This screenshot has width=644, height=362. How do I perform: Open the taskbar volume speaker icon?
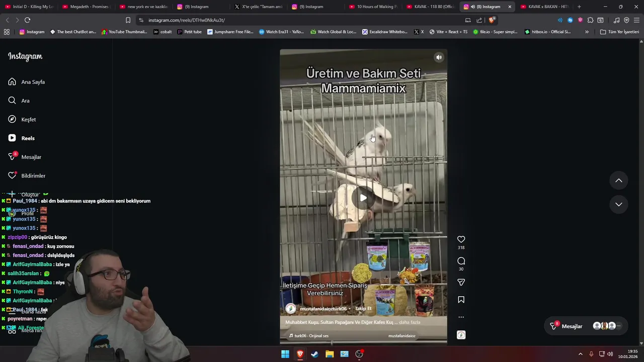pos(610,354)
